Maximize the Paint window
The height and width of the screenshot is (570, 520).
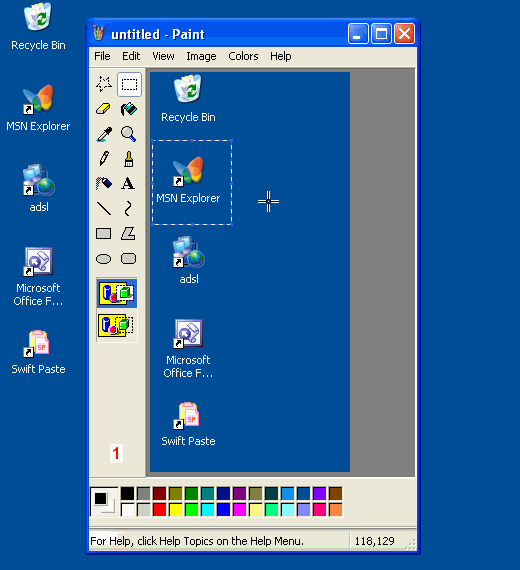coord(381,34)
